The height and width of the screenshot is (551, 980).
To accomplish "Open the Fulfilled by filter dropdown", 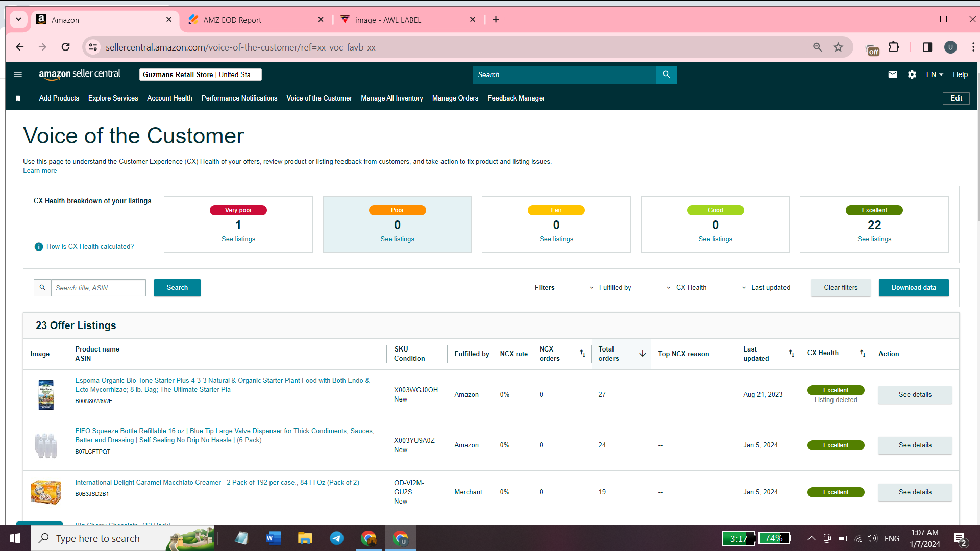I will [610, 288].
